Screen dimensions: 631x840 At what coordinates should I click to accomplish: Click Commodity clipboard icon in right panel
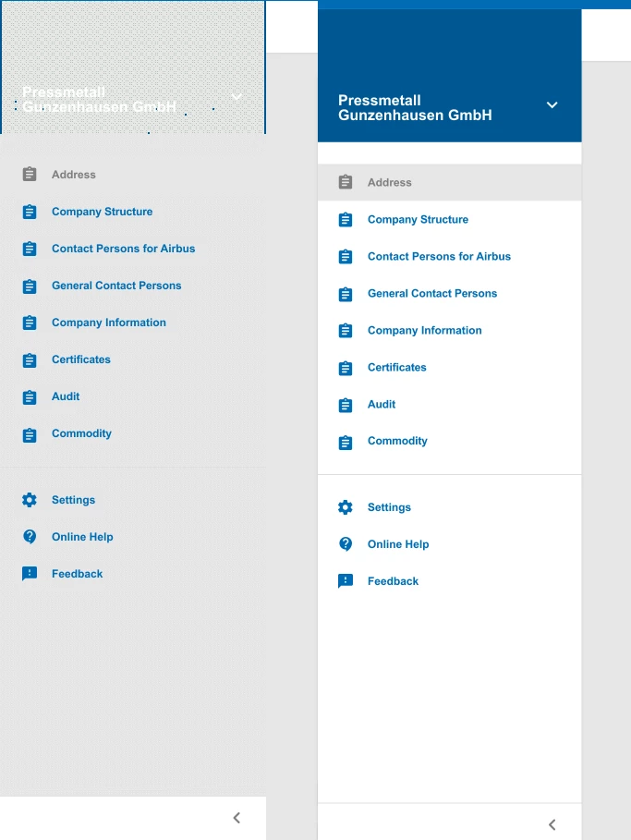[346, 443]
